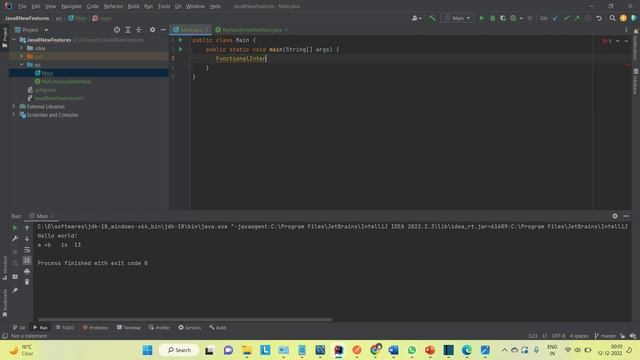This screenshot has width=640, height=360.
Task: Open the Main run configuration dropdown
Action: pyautogui.click(x=458, y=18)
